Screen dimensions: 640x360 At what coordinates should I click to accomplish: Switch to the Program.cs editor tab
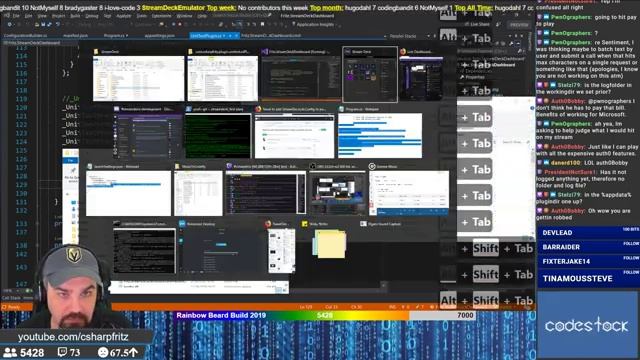(114, 36)
